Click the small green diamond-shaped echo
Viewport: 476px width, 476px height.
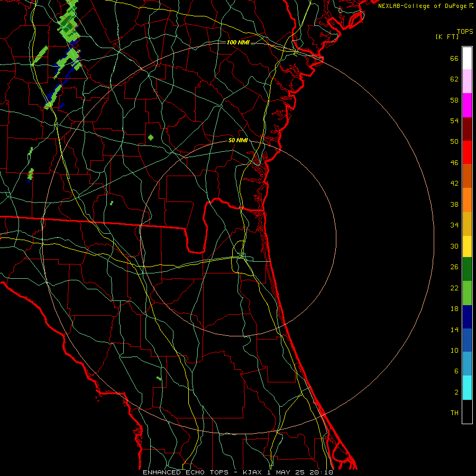tap(151, 138)
